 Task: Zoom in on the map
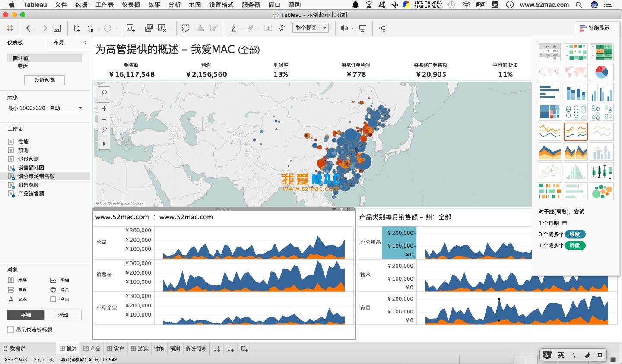pos(104,108)
